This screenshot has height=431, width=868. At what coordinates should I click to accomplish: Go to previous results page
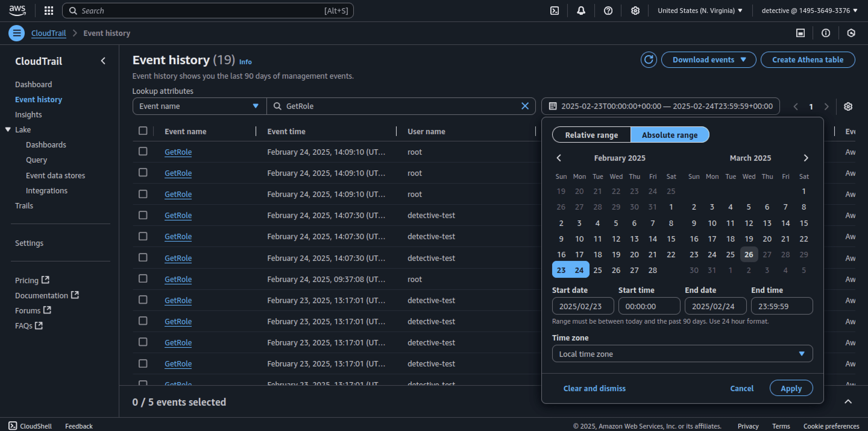tap(796, 106)
